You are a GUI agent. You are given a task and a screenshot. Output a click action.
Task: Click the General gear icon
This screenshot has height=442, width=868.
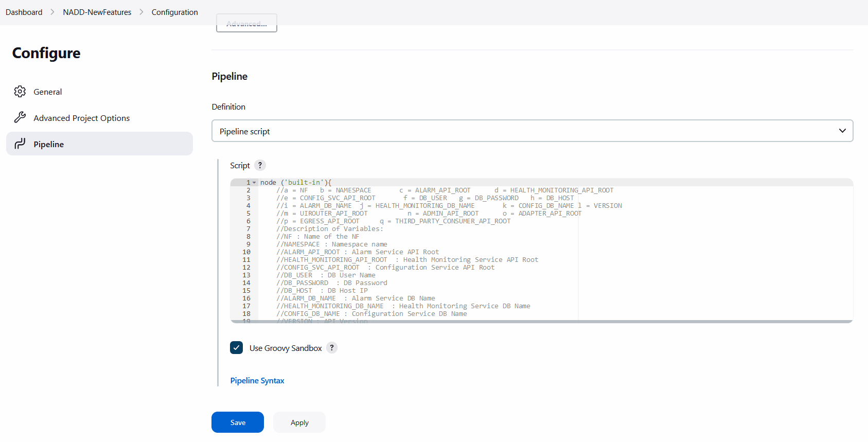click(20, 92)
